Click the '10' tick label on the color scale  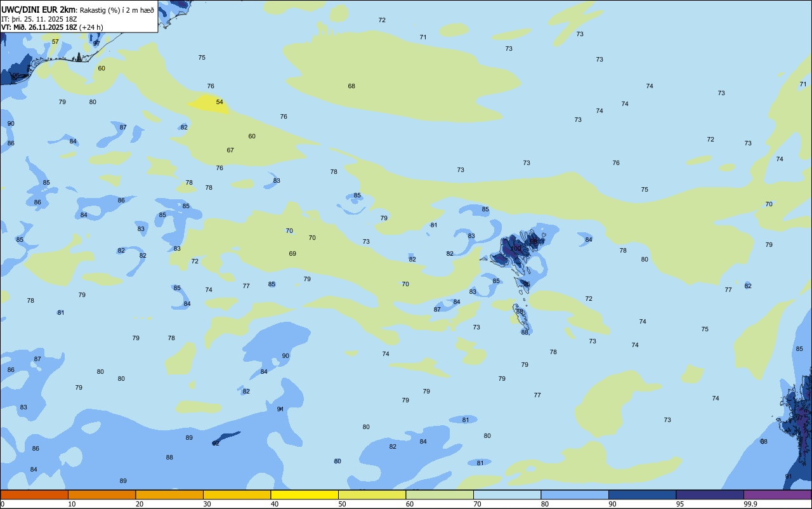tap(72, 504)
